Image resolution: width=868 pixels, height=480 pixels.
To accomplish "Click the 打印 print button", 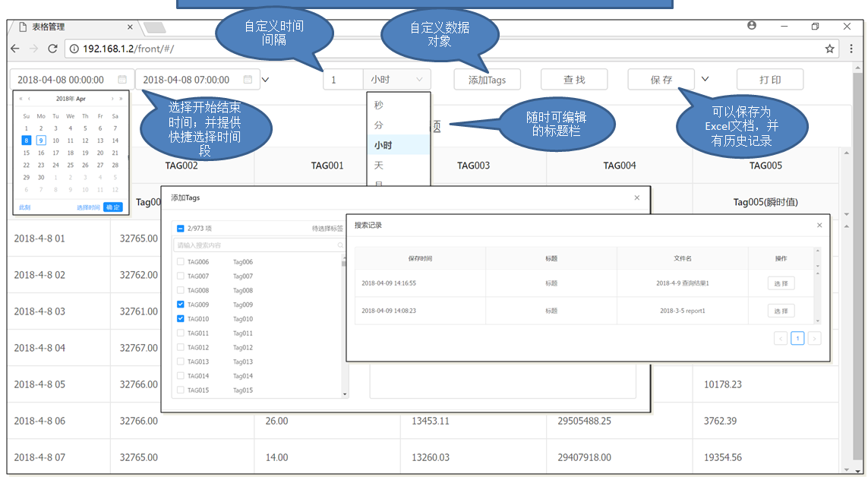I will 770,80.
